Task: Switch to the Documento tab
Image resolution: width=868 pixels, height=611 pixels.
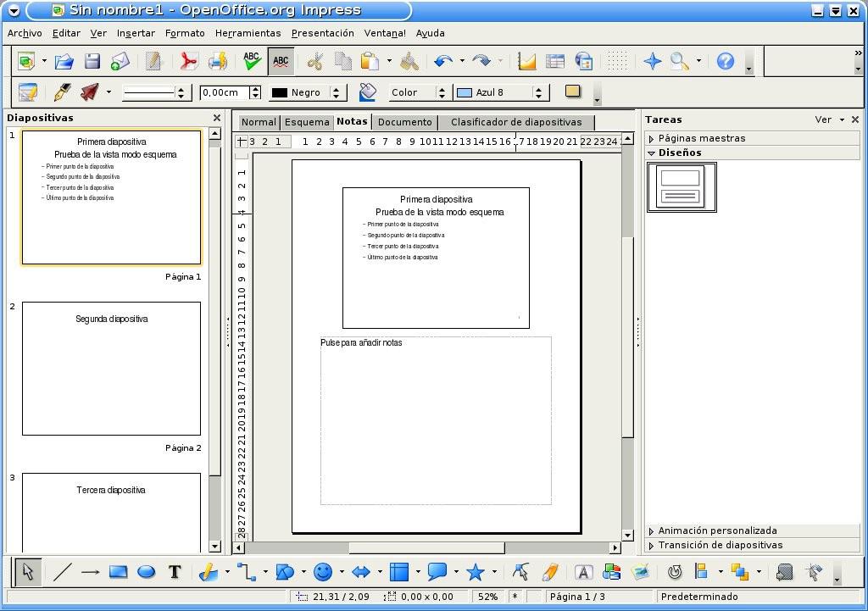Action: [404, 122]
